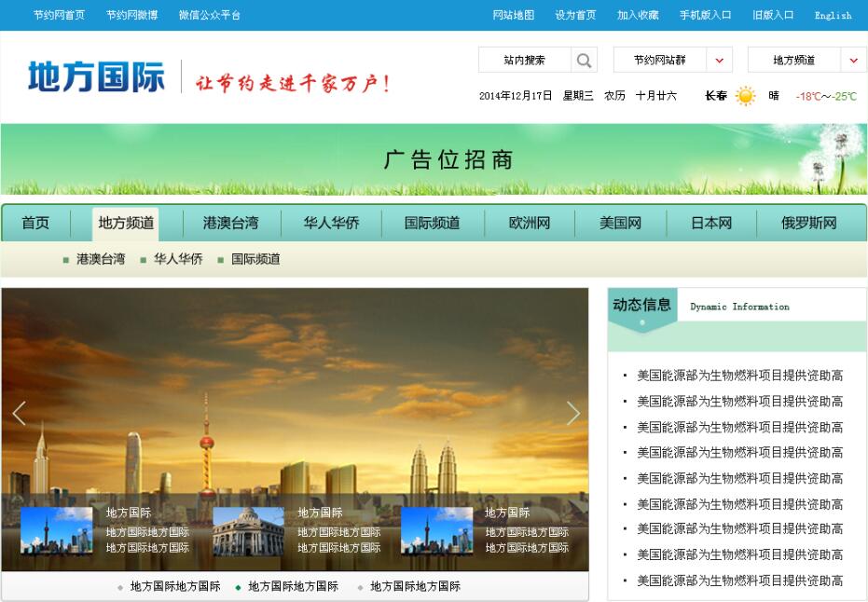Open the first 美国能源部 news item
Screen dimensions: 868x602
[739, 376]
